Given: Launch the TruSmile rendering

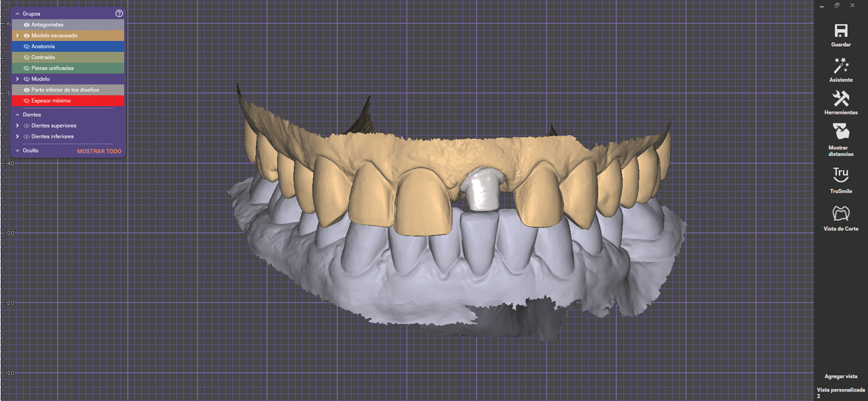Looking at the screenshot, I should point(841,175).
